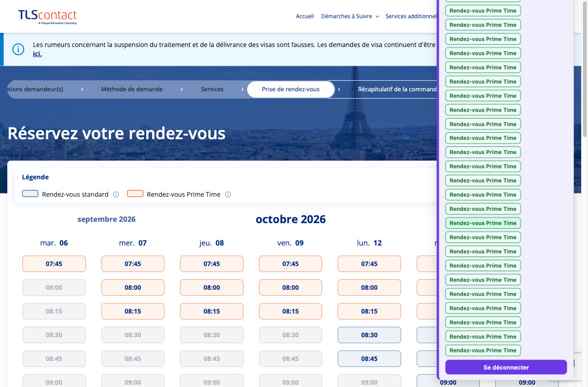Expand the Démarches à Suivre menu
588x387 pixels.
(x=350, y=16)
